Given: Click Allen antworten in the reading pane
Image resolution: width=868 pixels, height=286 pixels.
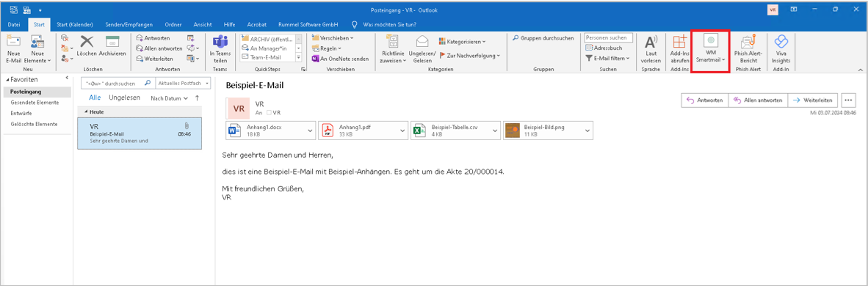Looking at the screenshot, I should point(757,100).
